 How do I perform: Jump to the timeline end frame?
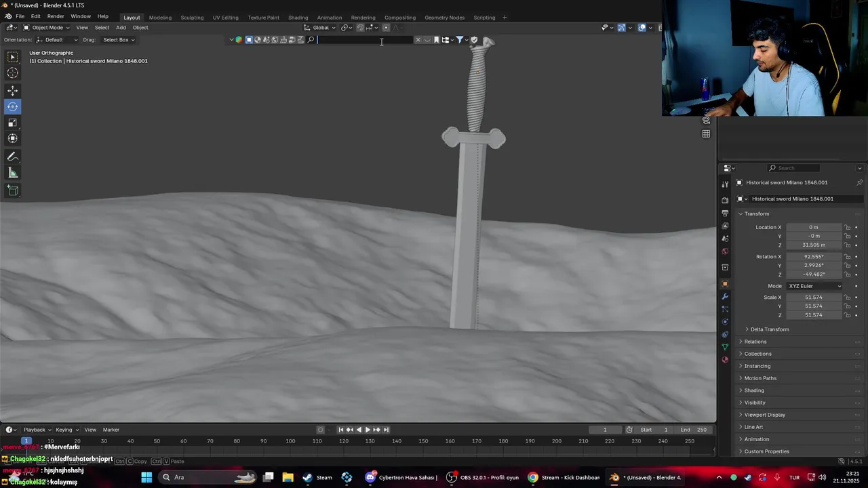click(386, 430)
